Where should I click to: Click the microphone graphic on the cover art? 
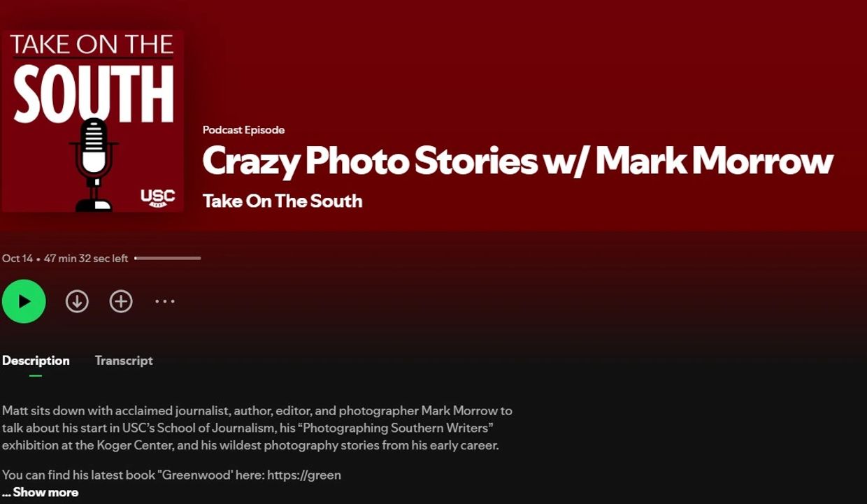tap(94, 164)
